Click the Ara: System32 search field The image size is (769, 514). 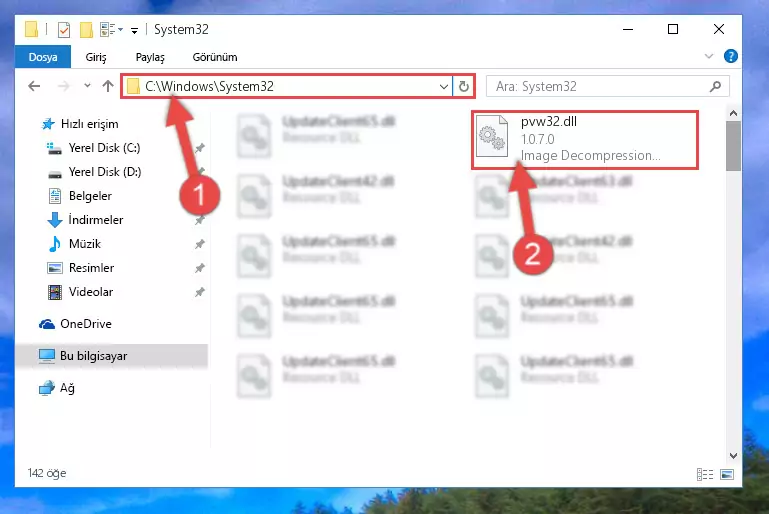tap(608, 86)
